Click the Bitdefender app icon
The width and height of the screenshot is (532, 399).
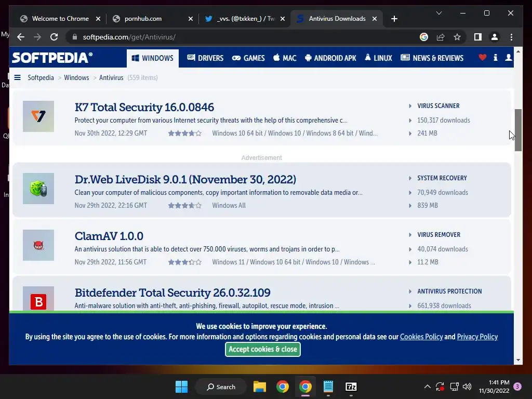click(38, 299)
